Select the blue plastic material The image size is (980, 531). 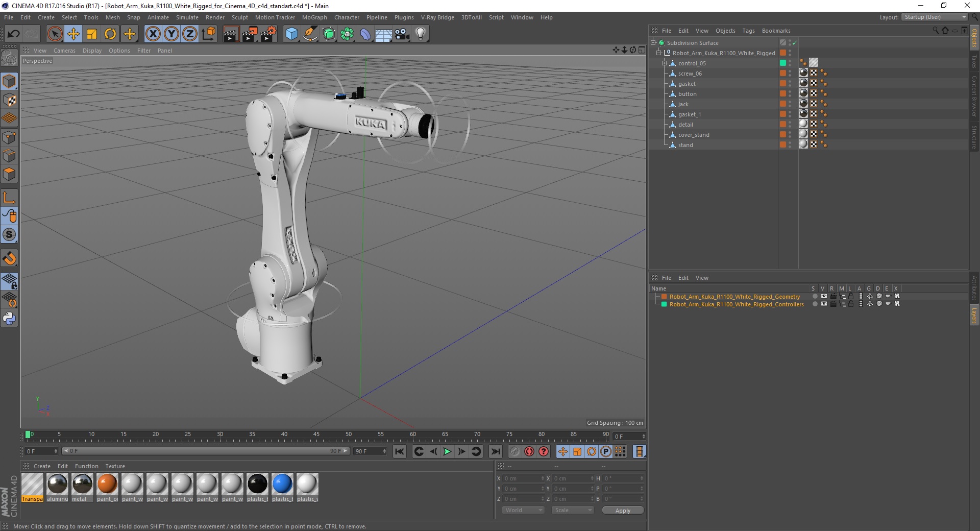(x=282, y=488)
